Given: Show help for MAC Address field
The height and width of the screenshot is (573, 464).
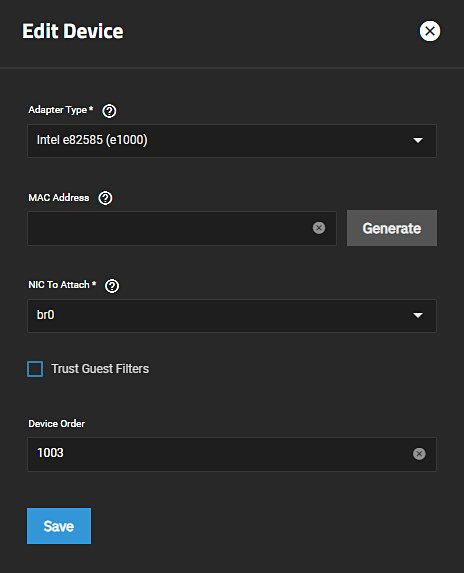Looking at the screenshot, I should coord(105,198).
